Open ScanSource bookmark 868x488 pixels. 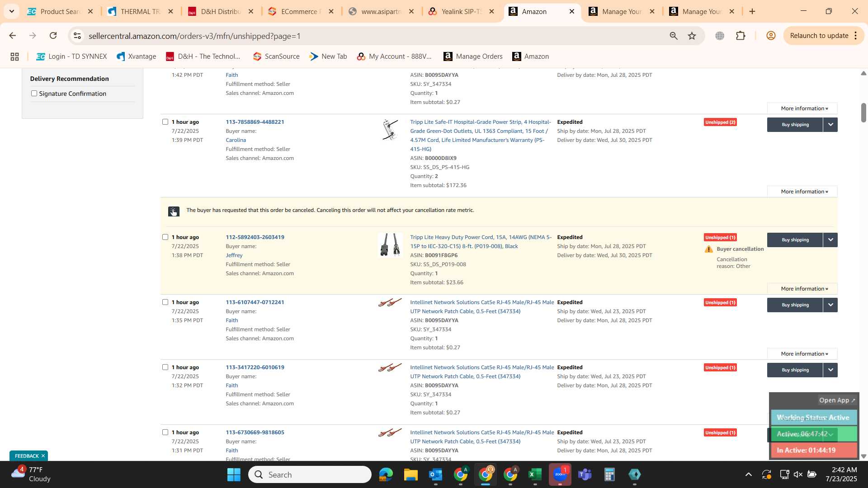coord(276,56)
